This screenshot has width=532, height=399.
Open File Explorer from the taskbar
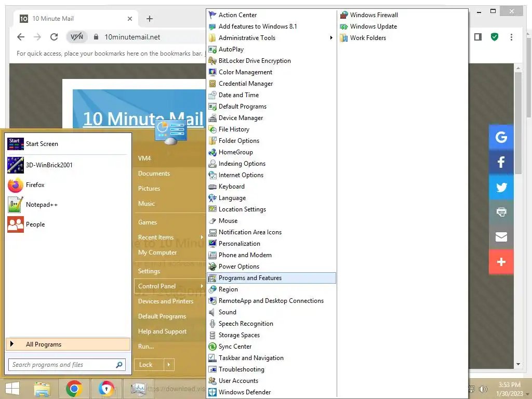point(42,389)
